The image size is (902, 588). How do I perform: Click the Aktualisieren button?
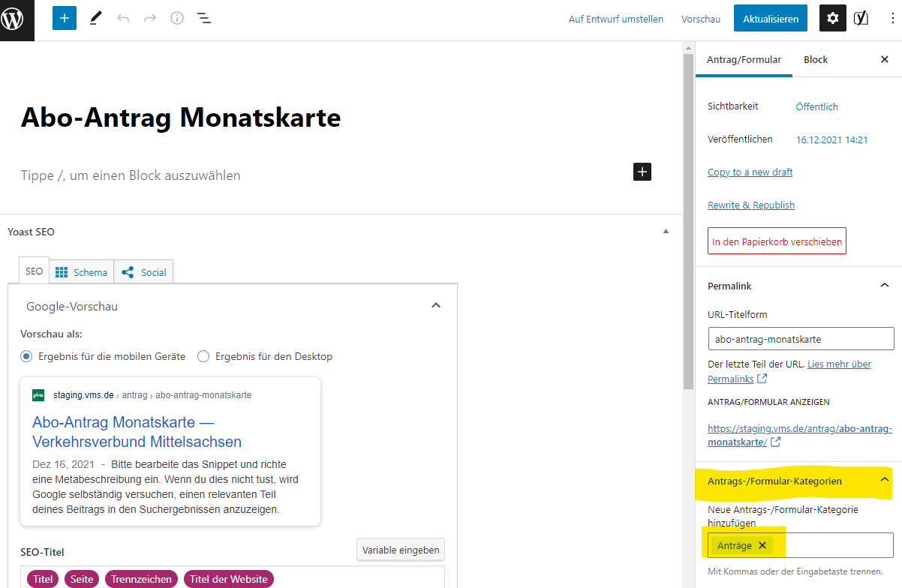(770, 19)
